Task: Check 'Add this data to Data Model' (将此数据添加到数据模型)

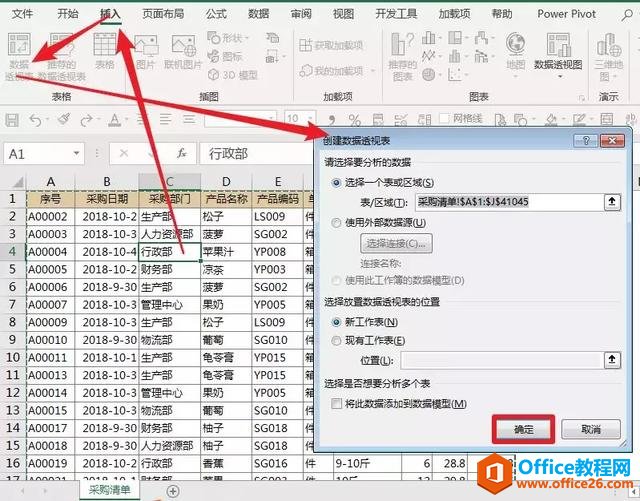Action: click(336, 404)
